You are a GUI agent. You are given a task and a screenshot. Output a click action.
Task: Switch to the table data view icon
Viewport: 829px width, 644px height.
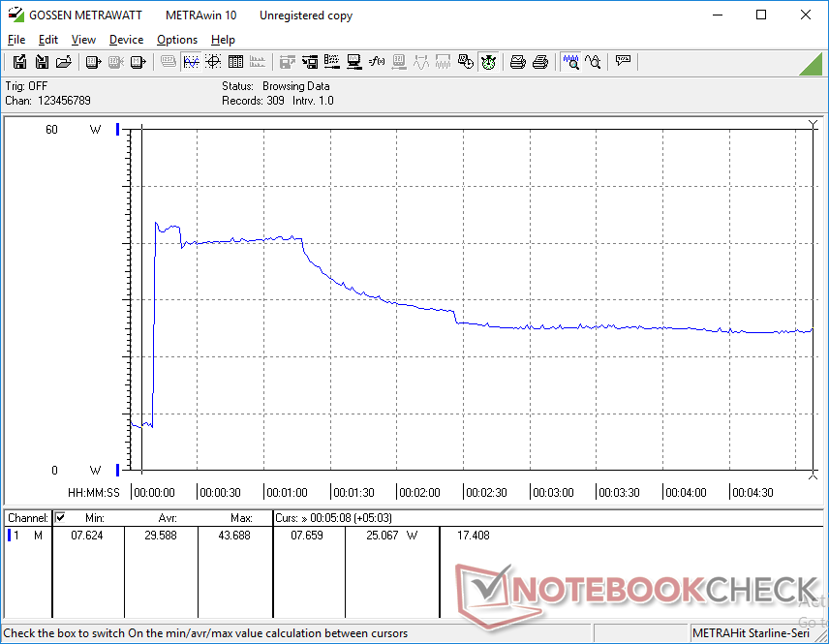pos(235,62)
